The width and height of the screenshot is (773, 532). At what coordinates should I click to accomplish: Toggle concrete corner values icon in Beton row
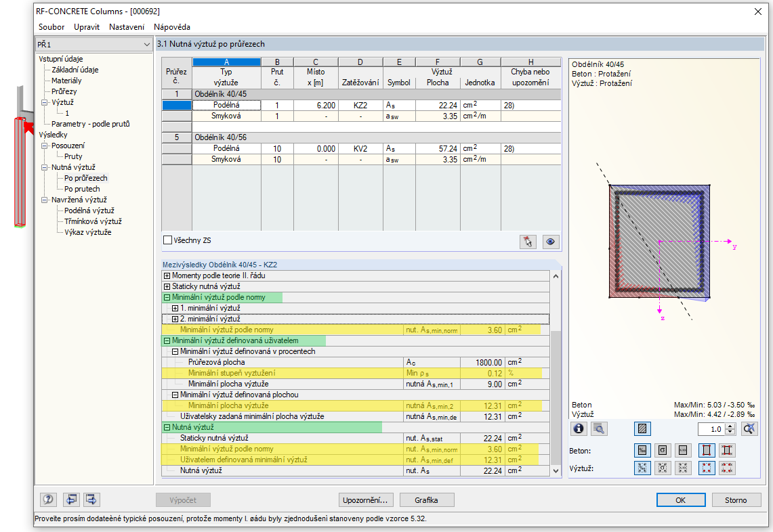[x=727, y=450]
